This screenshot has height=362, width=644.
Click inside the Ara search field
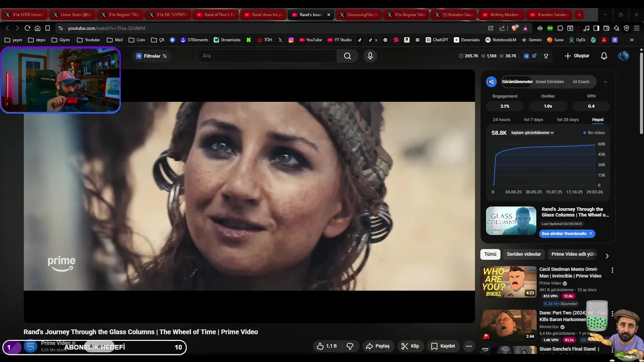coord(267,56)
